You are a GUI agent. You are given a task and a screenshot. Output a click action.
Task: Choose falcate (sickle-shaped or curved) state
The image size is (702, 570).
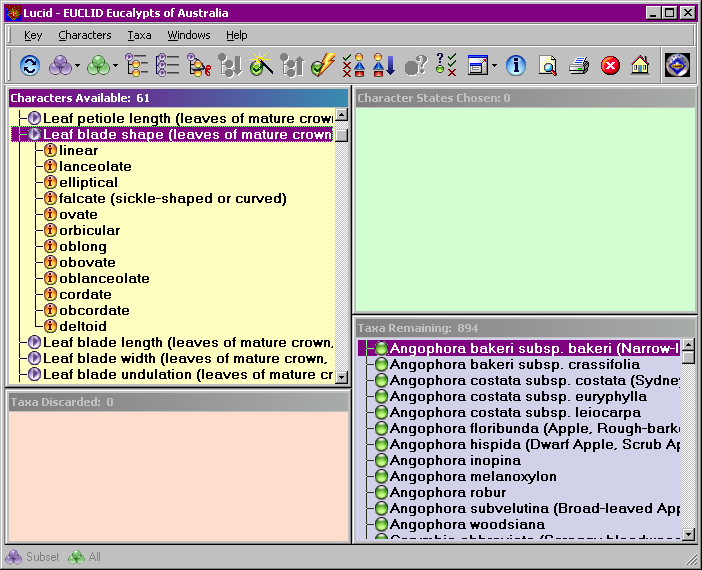173,198
